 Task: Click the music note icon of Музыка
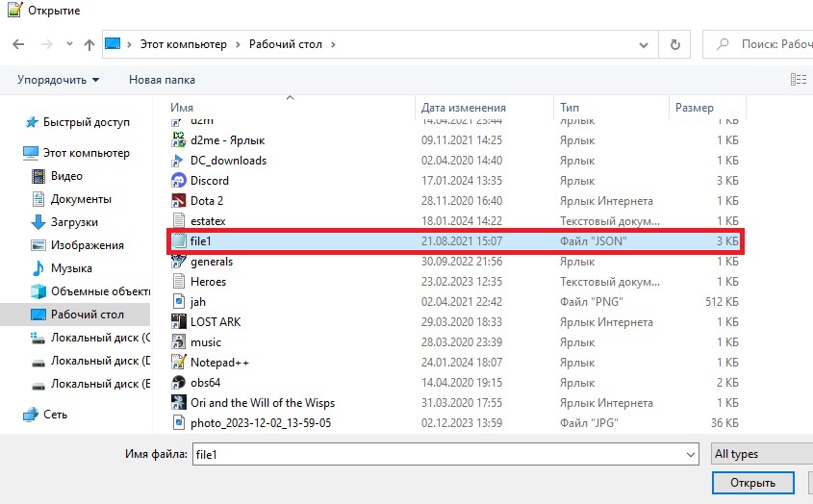pyautogui.click(x=38, y=268)
